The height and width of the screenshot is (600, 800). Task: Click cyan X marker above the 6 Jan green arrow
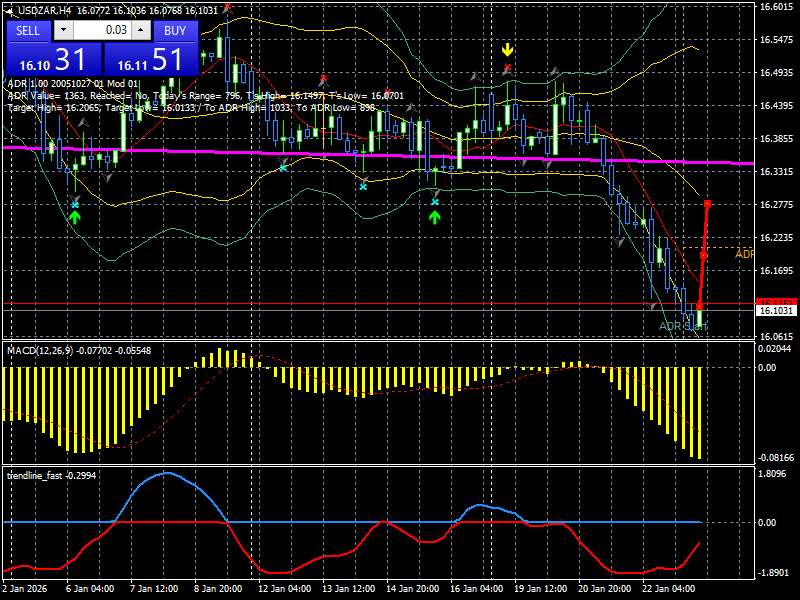(x=75, y=205)
